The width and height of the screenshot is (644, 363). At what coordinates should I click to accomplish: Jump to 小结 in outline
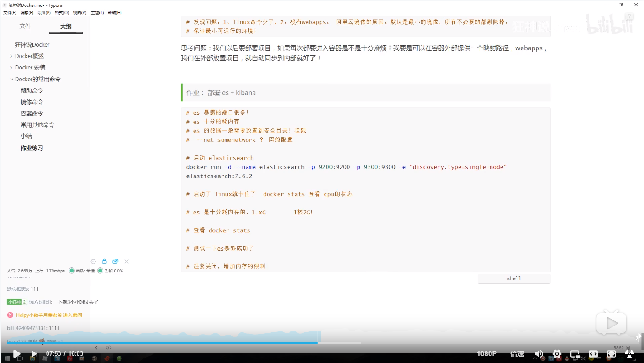coord(26,136)
